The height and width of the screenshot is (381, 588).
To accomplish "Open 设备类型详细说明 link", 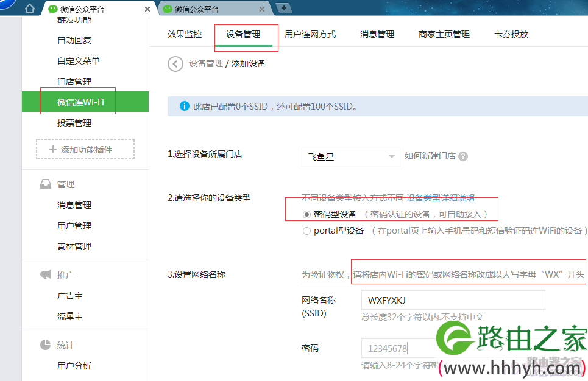I will pyautogui.click(x=441, y=198).
